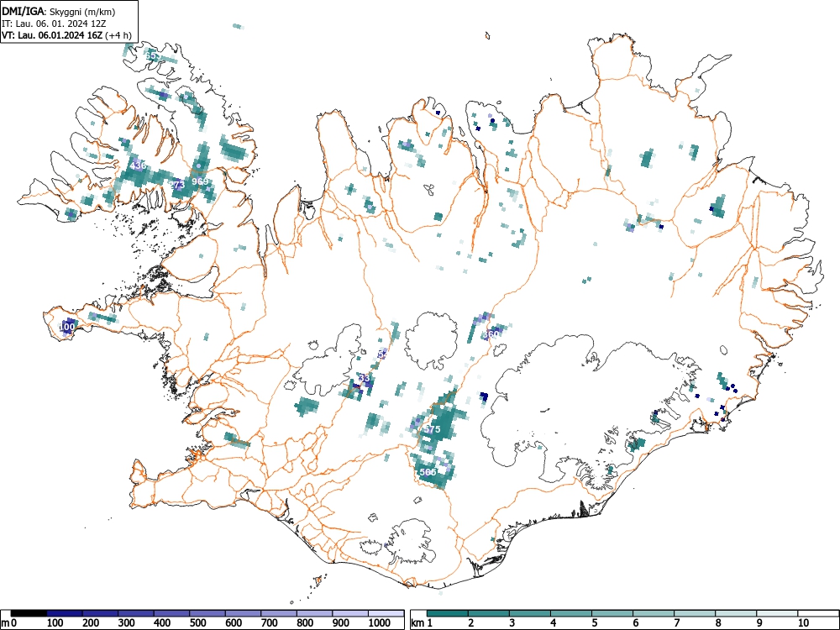840x630 pixels.
Task: Click the '6' tick in the km legend
Action: [x=636, y=623]
